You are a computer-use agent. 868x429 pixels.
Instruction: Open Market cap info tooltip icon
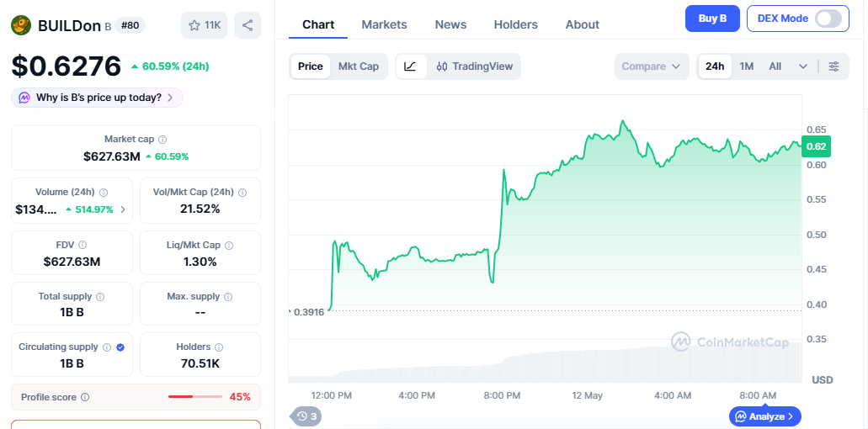[x=162, y=140]
